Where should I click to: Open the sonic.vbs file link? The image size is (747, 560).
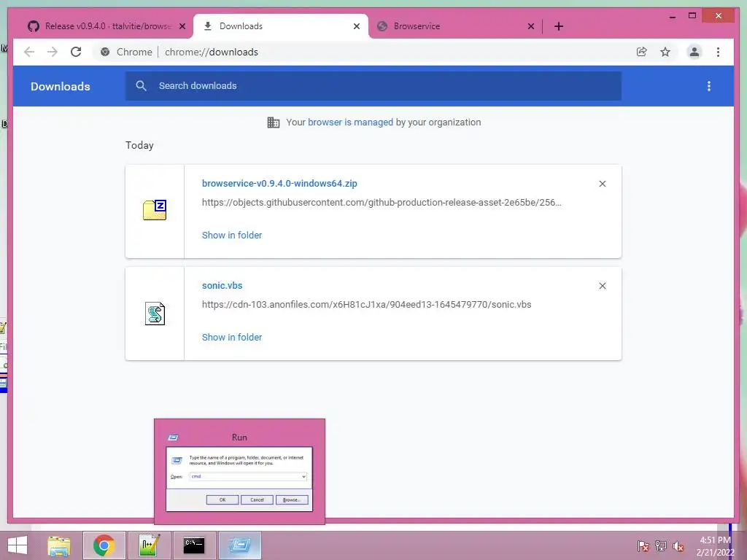[x=222, y=286]
